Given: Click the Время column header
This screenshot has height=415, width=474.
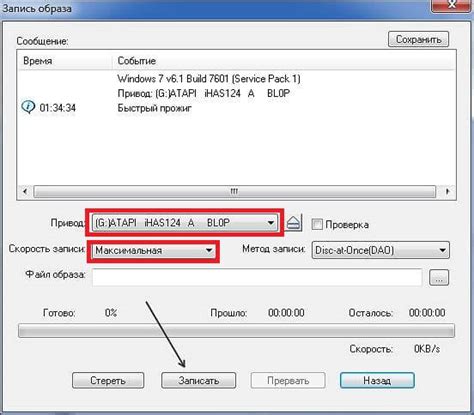Looking at the screenshot, I should pyautogui.click(x=38, y=61).
